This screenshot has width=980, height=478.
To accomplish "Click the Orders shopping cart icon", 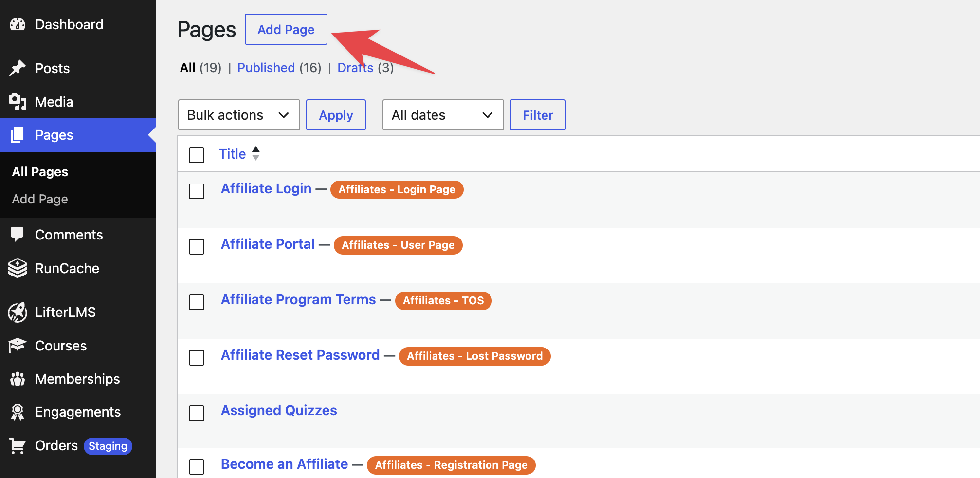I will click(x=18, y=445).
